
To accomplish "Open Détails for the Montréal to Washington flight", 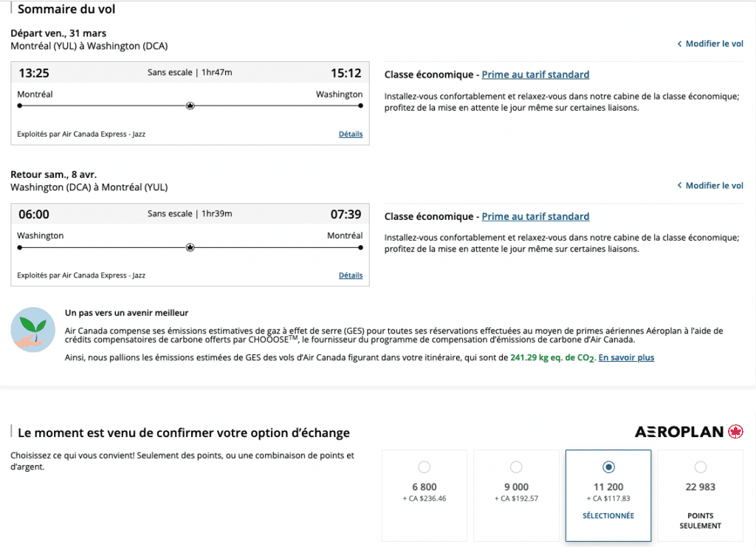I will (351, 134).
